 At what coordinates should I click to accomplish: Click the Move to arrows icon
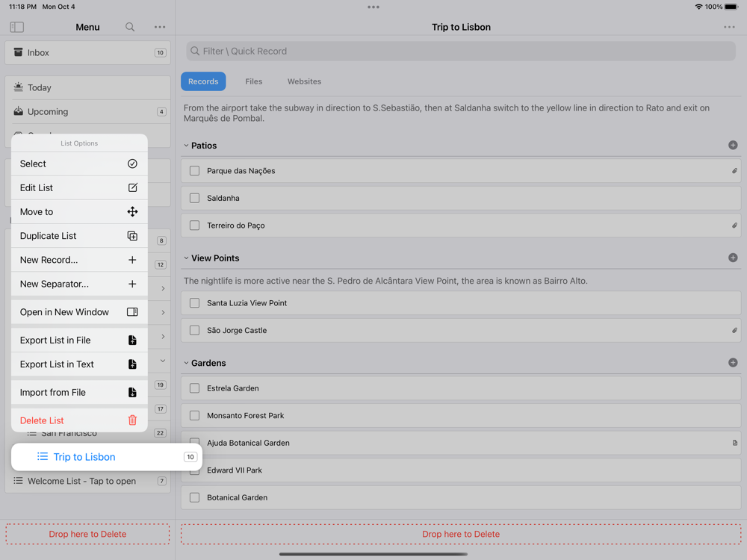132,212
